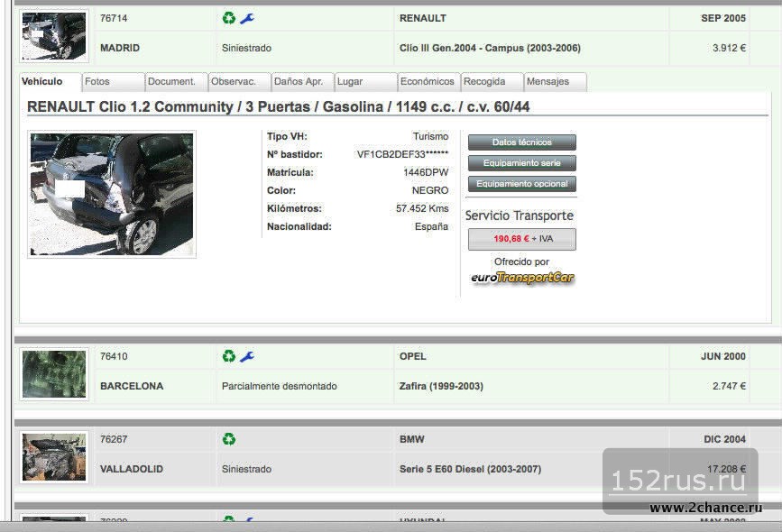Click the BARCELONA location text
Viewport: 782px width, 532px height.
[x=132, y=386]
